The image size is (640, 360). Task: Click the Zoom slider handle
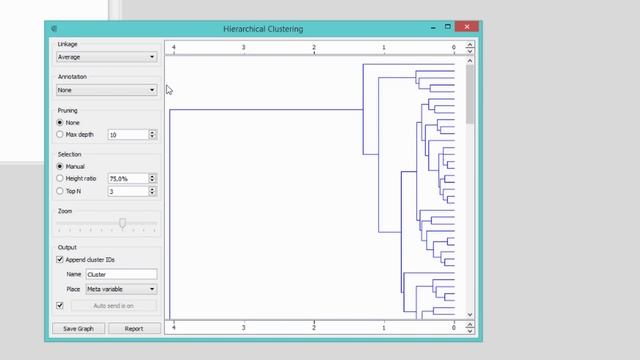click(122, 223)
